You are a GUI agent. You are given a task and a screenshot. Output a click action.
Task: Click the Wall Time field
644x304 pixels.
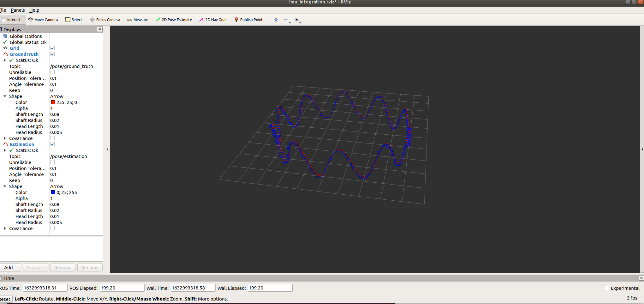click(x=193, y=288)
